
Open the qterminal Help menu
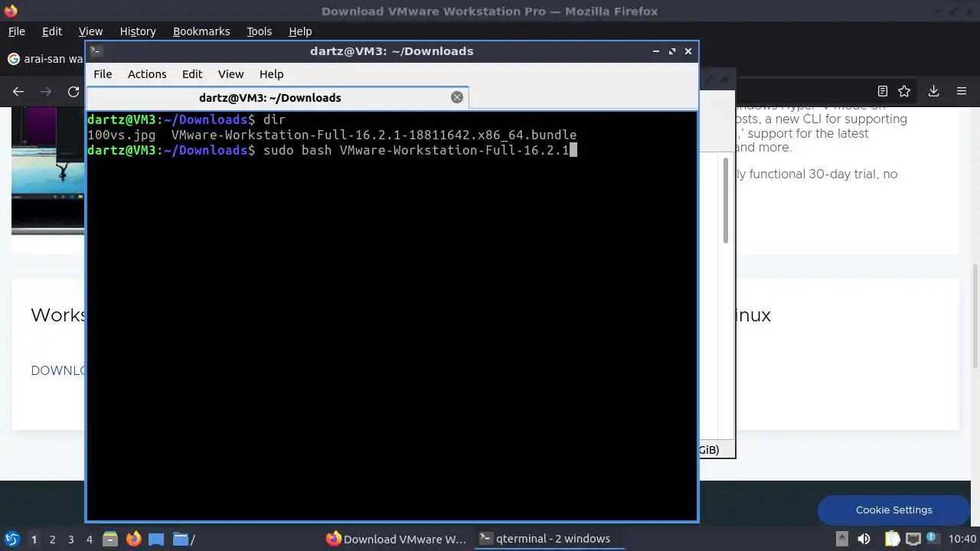271,74
